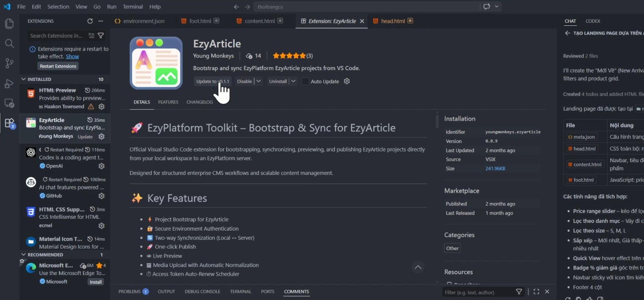Switch to the CODEX tab in side panel
Screen dimensions: 644x300
[x=592, y=21]
